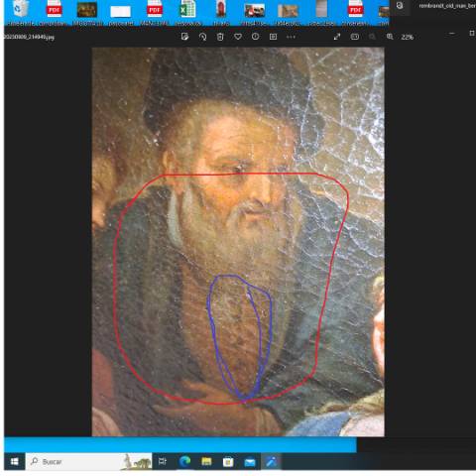476x476 pixels.
Task: Click the displayed painting of the bearded man
Action: click(238, 242)
